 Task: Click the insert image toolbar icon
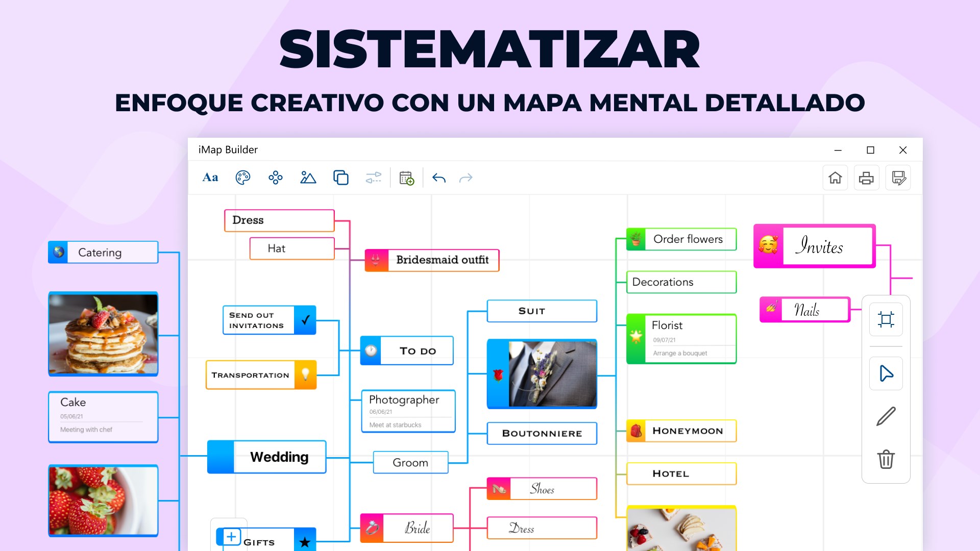[x=308, y=178]
